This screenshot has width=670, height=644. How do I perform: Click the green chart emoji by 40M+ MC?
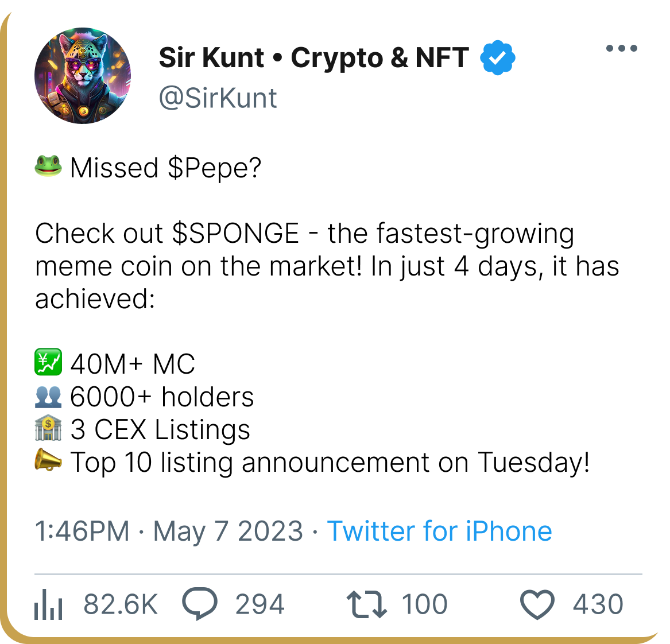(48, 364)
